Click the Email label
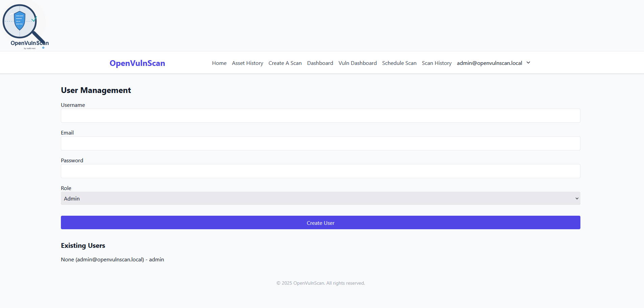Viewport: 644px width, 308px height. point(67,133)
